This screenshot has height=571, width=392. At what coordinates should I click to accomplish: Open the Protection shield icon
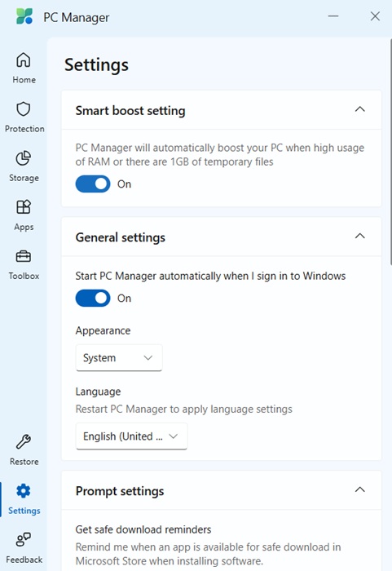tap(24, 108)
